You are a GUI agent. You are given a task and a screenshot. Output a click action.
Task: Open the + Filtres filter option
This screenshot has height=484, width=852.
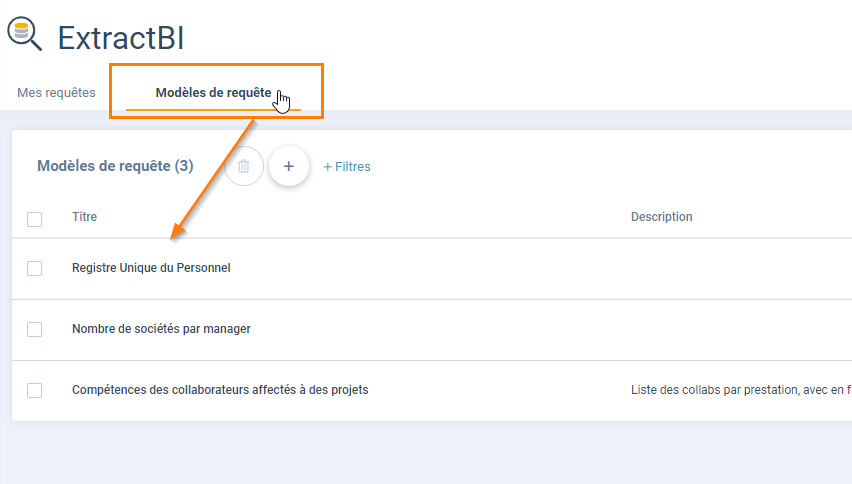click(347, 167)
